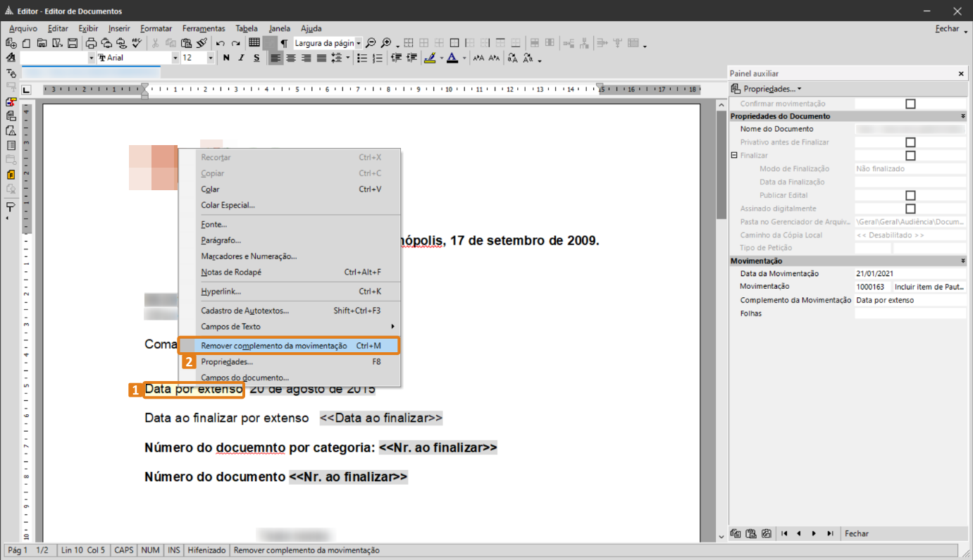Toggle italic formatting button
Screen dimensions: 973x560
[x=241, y=58]
